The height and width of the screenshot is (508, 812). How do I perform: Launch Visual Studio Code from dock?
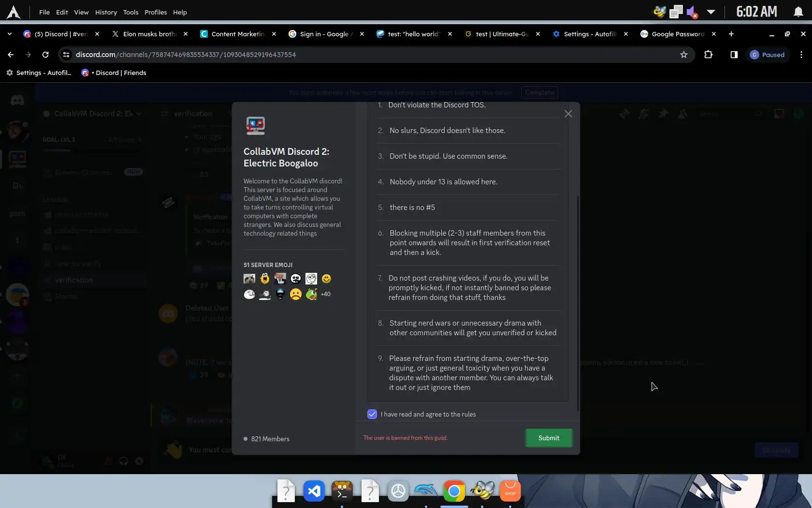tap(314, 492)
